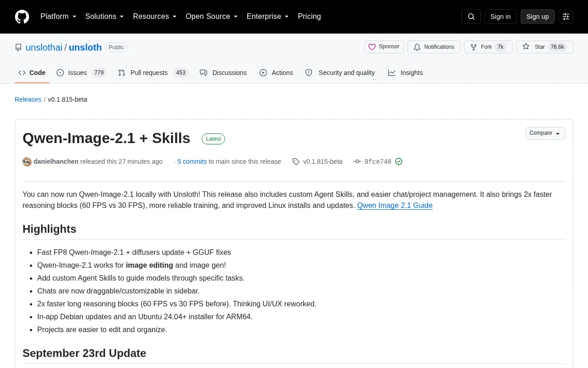Click the Qwen-Image-2.1 + Skills heading
588x368 pixels.
coord(106,138)
